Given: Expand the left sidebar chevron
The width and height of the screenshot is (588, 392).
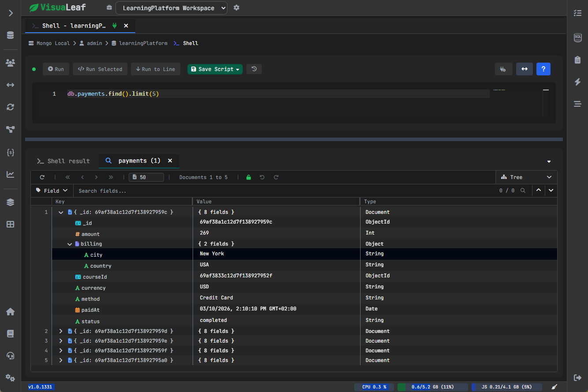Looking at the screenshot, I should (x=11, y=13).
